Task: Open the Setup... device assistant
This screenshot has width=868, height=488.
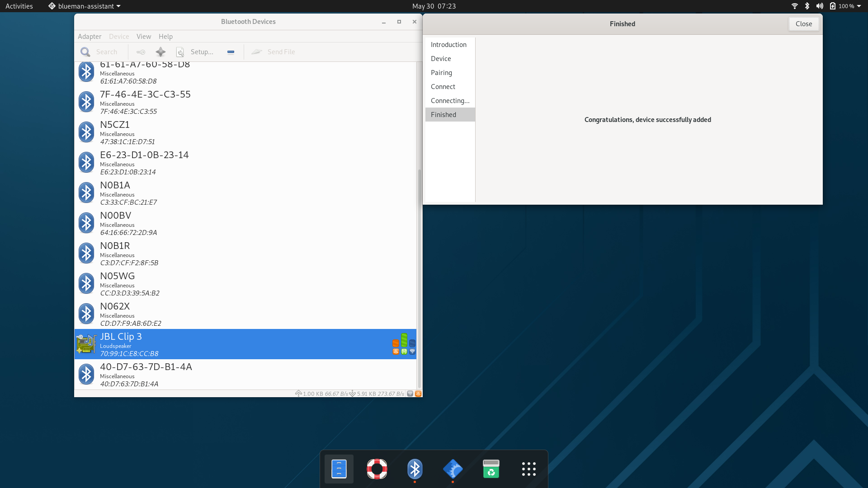Action: (x=195, y=52)
